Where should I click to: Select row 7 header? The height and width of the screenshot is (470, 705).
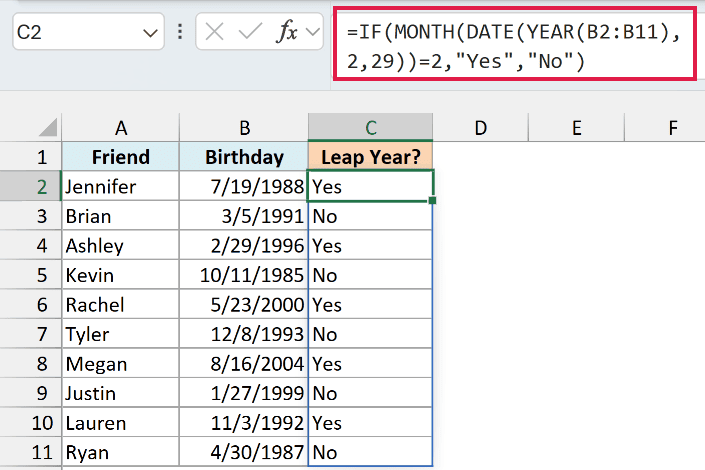(x=31, y=334)
